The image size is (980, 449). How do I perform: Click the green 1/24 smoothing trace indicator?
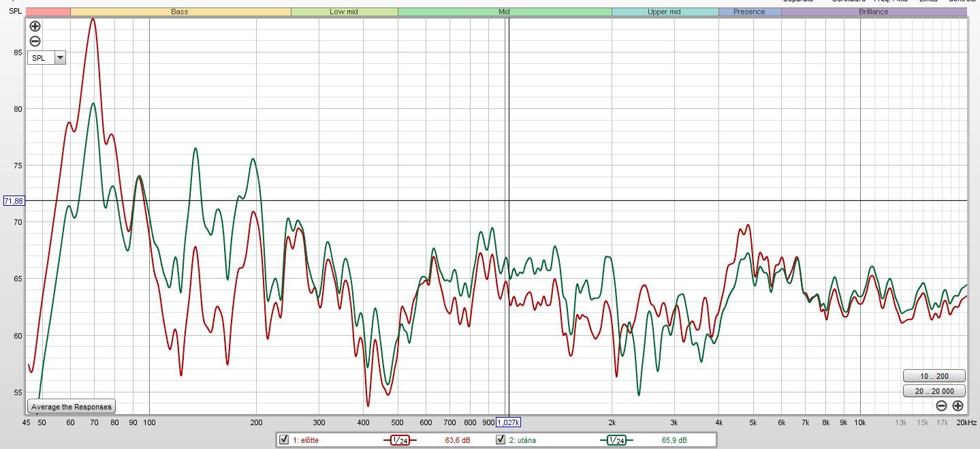616,440
